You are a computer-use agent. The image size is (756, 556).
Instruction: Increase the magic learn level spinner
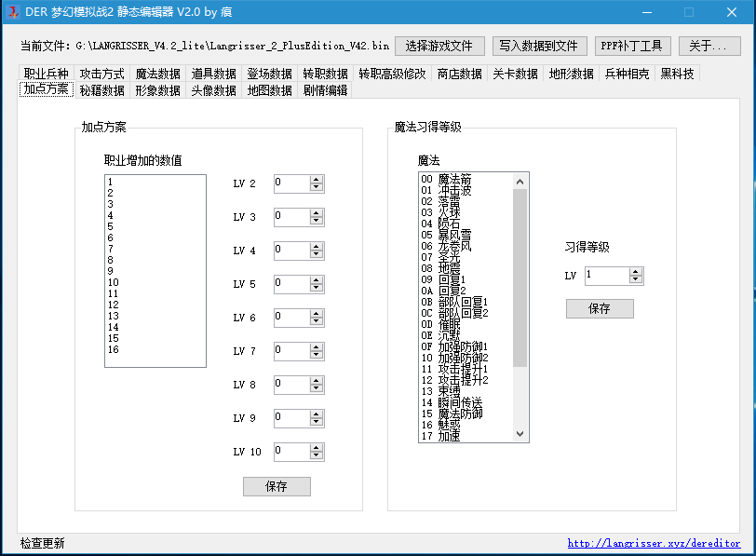[x=636, y=271]
